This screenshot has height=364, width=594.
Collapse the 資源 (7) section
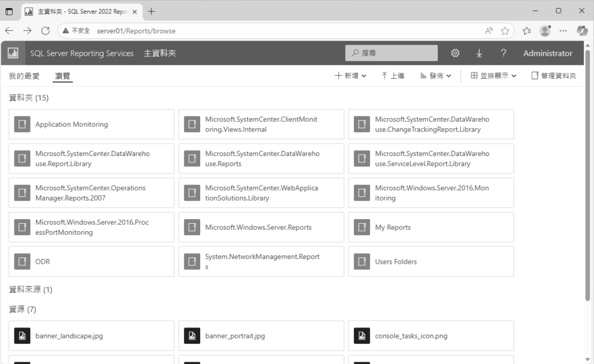click(x=23, y=309)
